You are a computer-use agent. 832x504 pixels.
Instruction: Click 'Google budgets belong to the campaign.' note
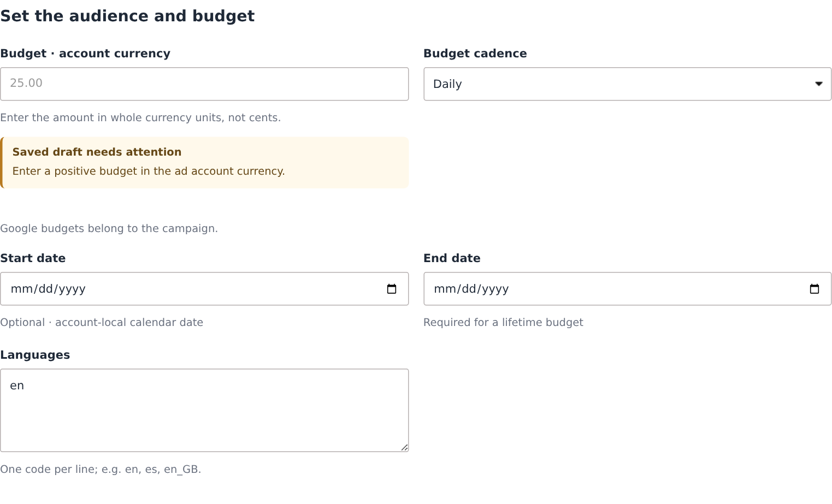[x=109, y=229]
